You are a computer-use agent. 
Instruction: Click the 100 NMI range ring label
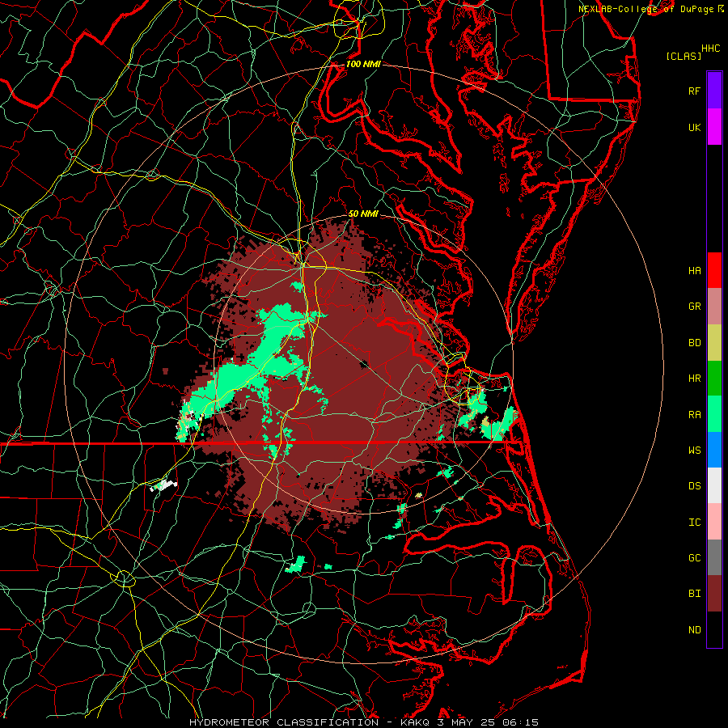363,64
